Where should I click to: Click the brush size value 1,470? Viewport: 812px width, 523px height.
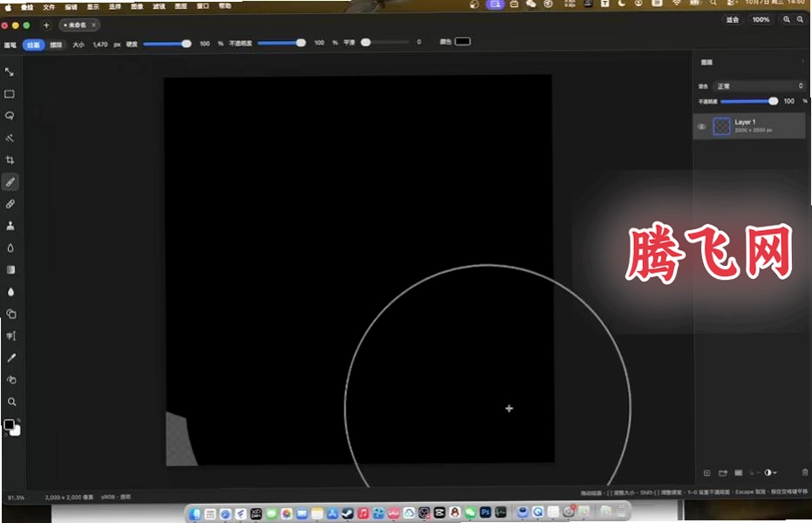[x=100, y=44]
